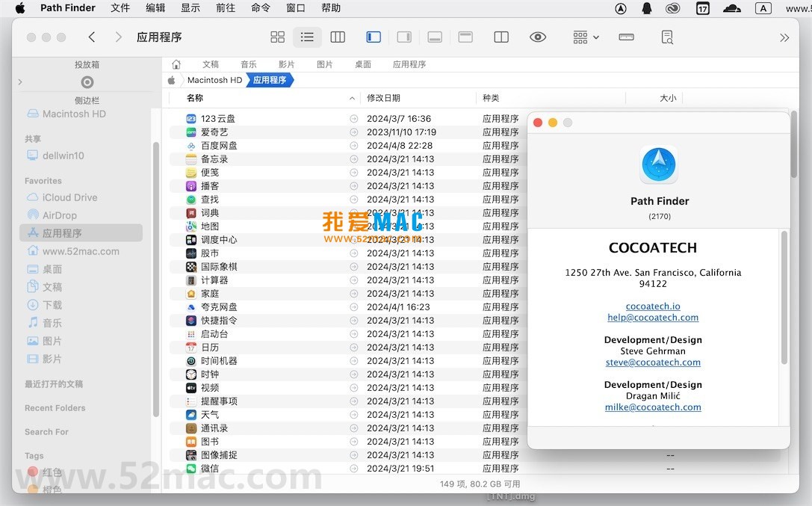812x506 pixels.
Task: Click the milke@cocoatech.com email link
Action: [653, 407]
